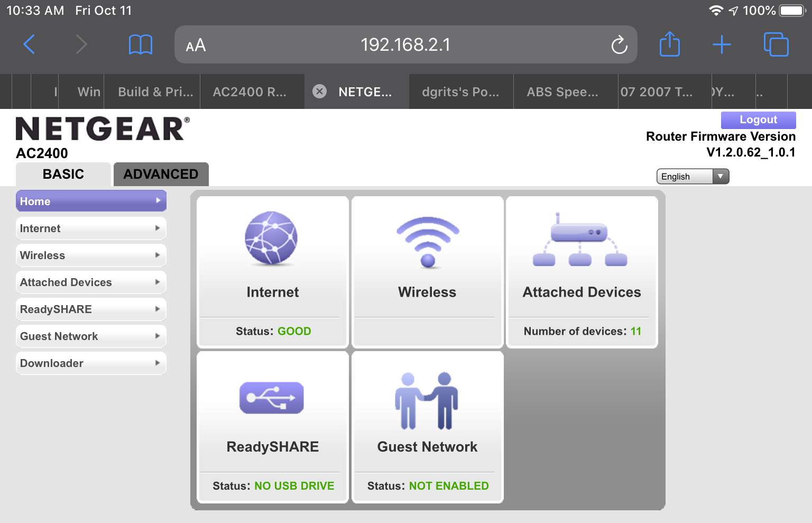812x523 pixels.
Task: Switch to the ADVANCED tab
Action: click(x=161, y=175)
